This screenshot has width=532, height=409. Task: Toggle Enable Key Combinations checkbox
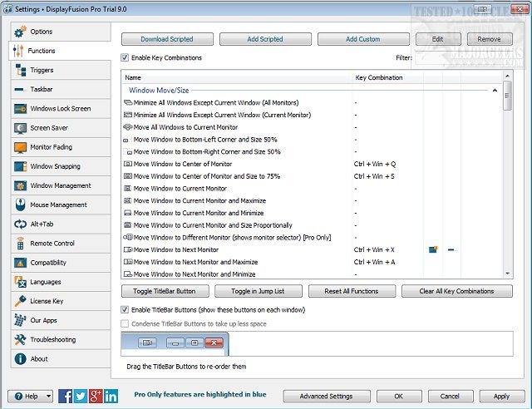125,57
